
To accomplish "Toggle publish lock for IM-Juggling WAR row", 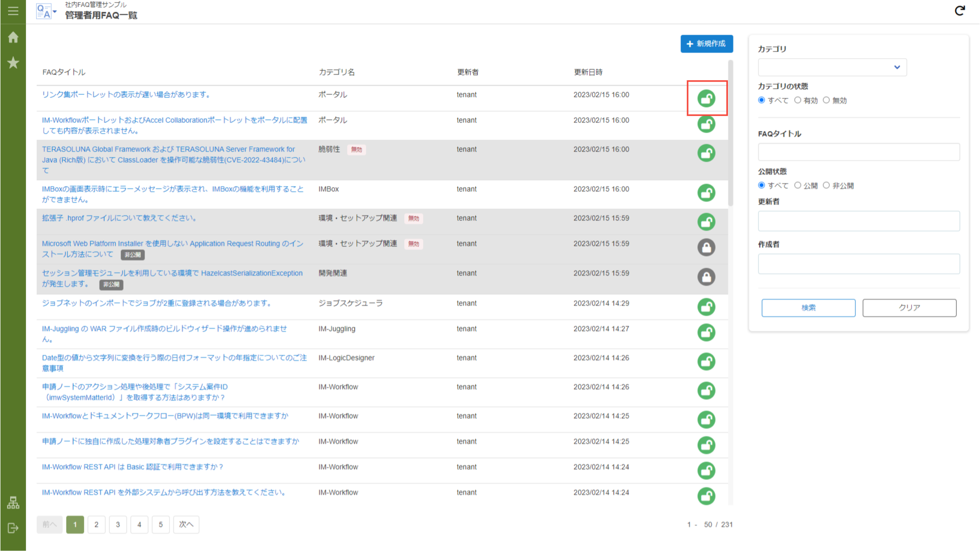I will point(706,333).
